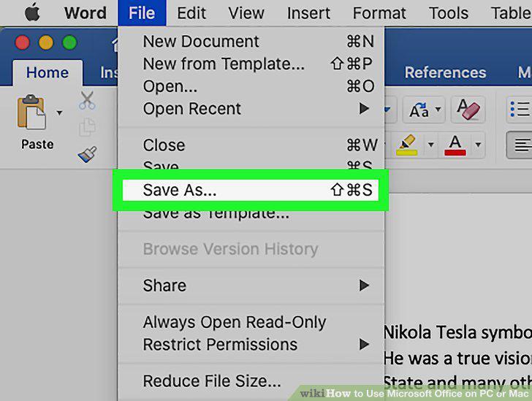Click the red font color A swatch
This screenshot has height=401, width=532.
[x=455, y=145]
